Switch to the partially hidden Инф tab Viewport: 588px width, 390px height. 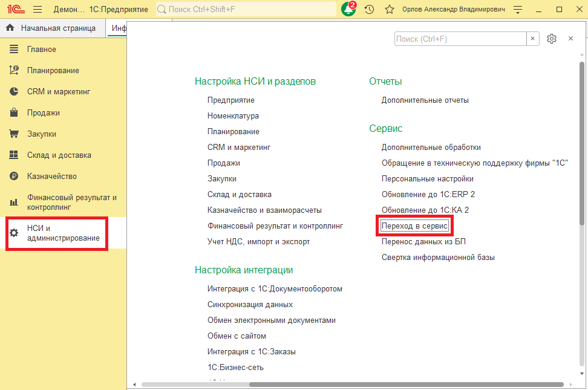117,28
